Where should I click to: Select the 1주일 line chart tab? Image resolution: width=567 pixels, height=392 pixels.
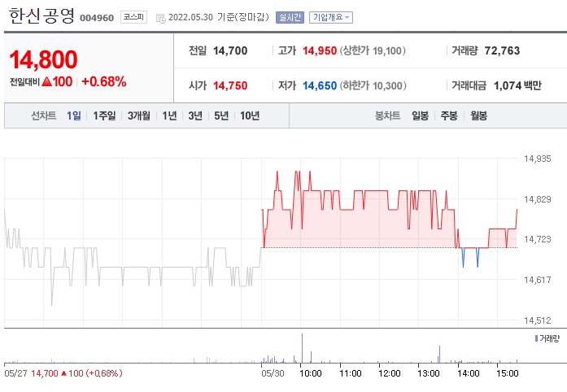point(104,115)
